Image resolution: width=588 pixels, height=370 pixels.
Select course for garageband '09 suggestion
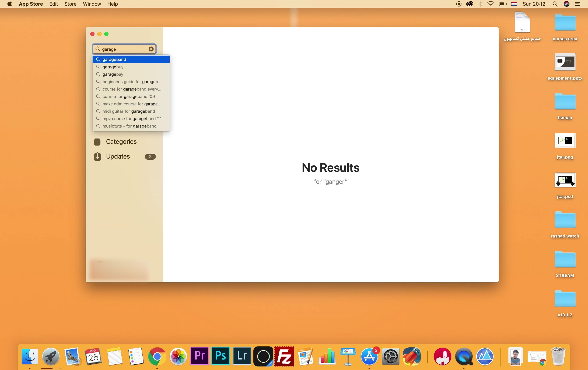131,97
